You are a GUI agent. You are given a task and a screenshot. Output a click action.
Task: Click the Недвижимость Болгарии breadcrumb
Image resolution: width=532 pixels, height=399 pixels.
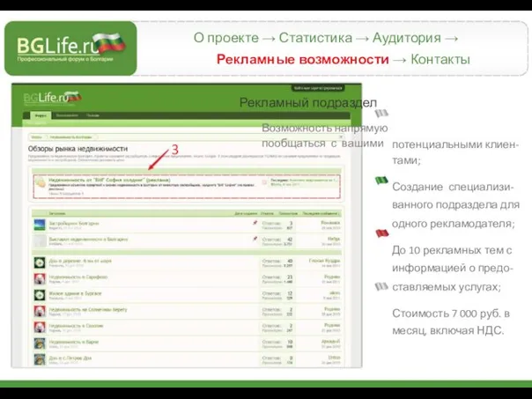pyautogui.click(x=71, y=137)
